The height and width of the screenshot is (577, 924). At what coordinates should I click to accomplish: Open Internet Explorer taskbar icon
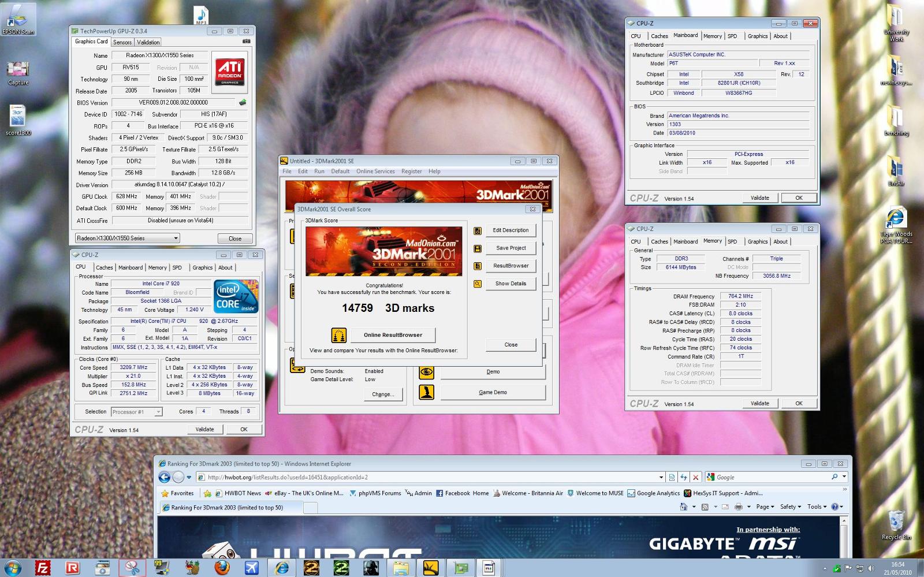point(282,568)
